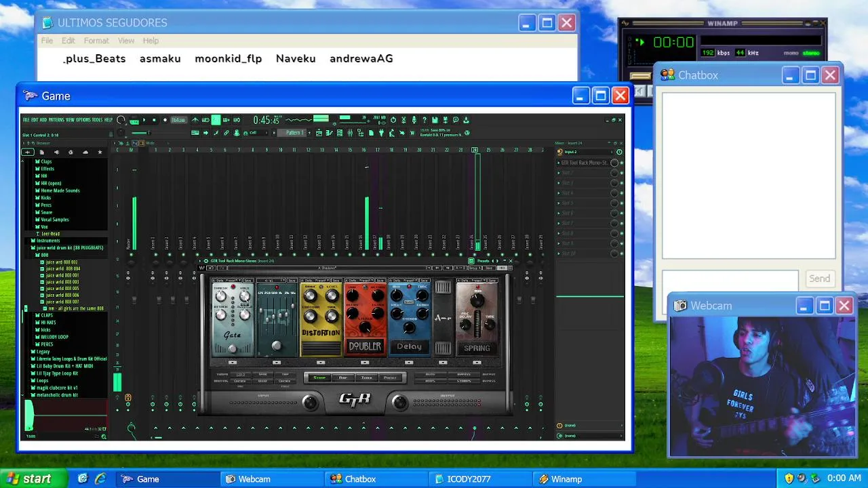Click the dropdown arrow below Doubler pedal
The image size is (868, 488).
(365, 362)
